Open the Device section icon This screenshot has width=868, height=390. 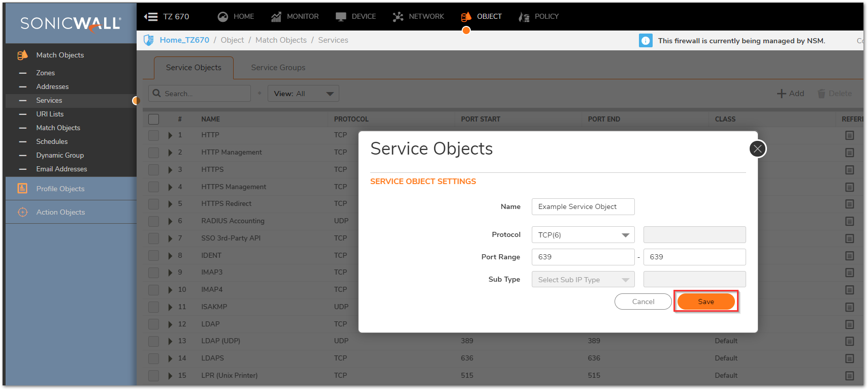click(x=341, y=17)
